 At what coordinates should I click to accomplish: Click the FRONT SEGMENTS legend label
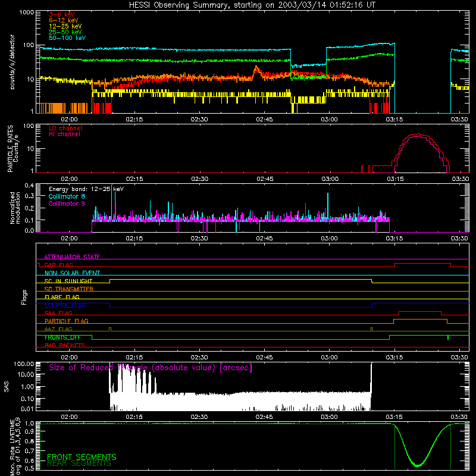(x=82, y=457)
